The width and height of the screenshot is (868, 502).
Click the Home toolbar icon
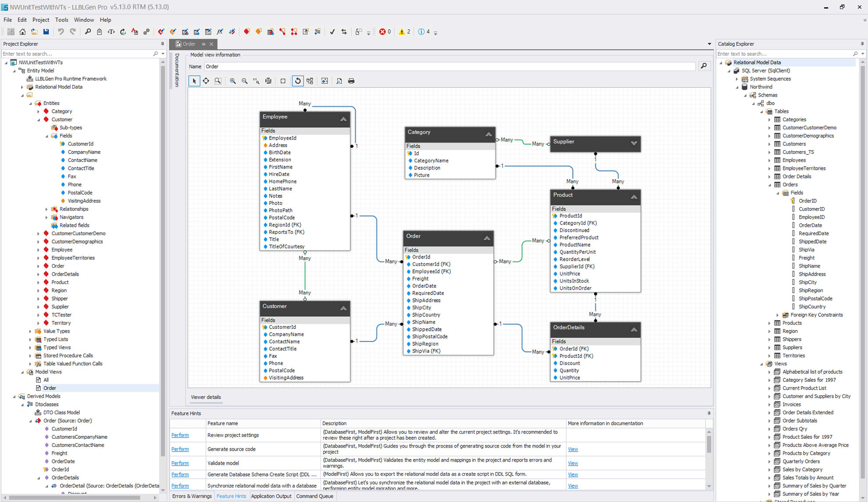[x=22, y=32]
